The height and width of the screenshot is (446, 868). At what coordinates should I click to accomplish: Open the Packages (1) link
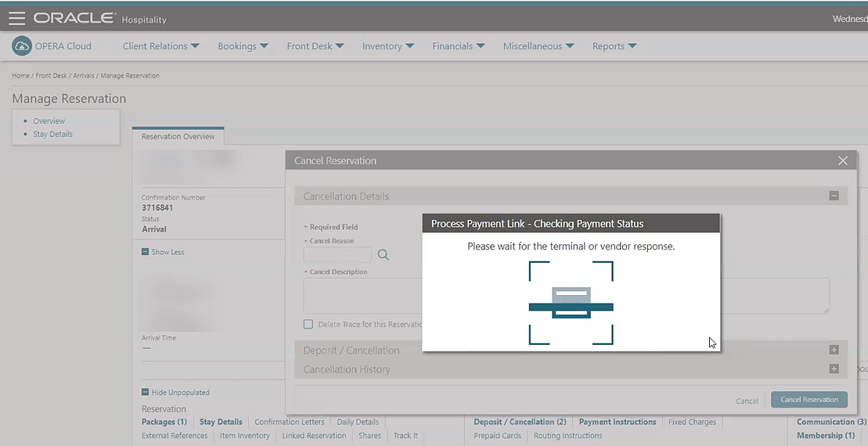(x=164, y=422)
